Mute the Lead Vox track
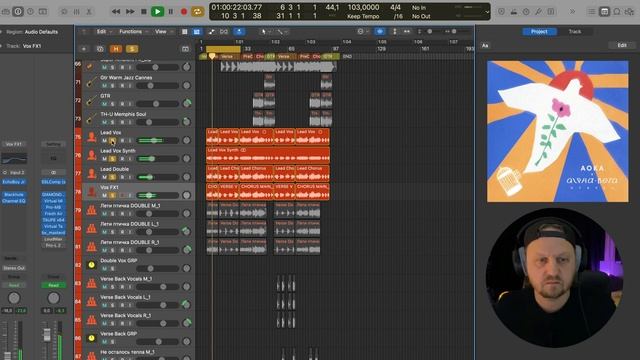 [x=104, y=141]
